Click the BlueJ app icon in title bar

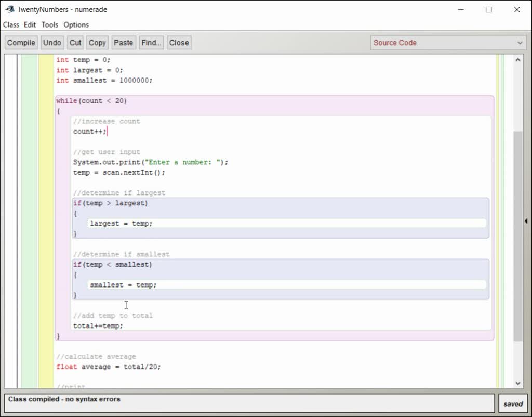[x=9, y=9]
